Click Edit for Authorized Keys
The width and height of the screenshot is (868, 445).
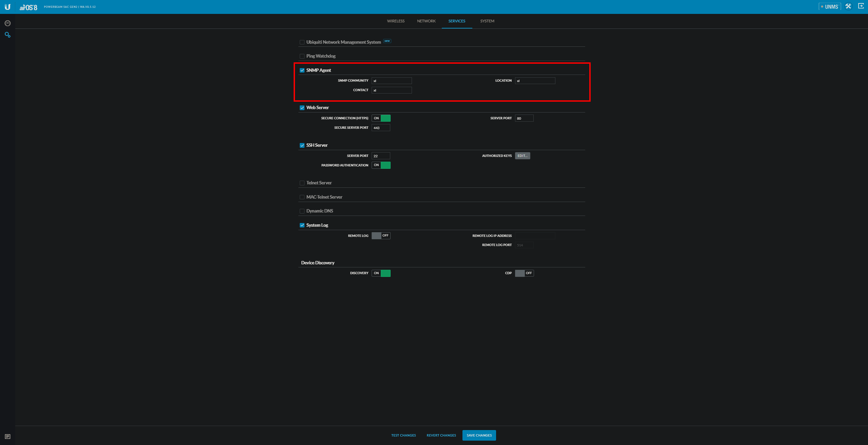(522, 156)
